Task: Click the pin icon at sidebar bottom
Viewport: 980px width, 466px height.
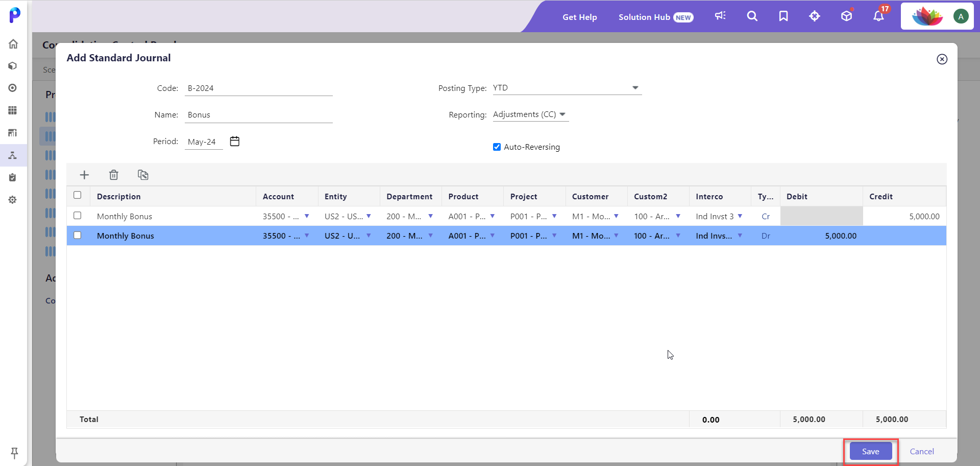Action: click(14, 453)
